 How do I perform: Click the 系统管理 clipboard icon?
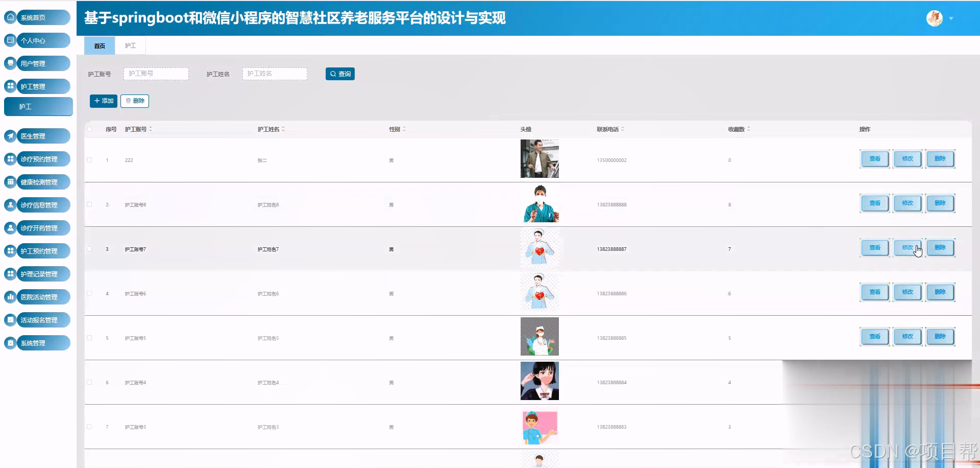(10, 342)
